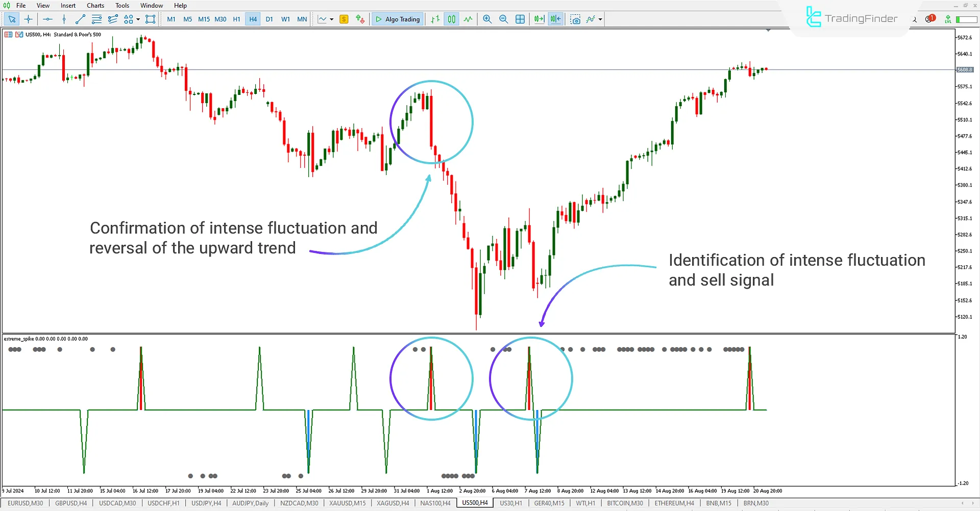Select the Crosshair tool
Image resolution: width=980 pixels, height=511 pixels.
[x=28, y=19]
